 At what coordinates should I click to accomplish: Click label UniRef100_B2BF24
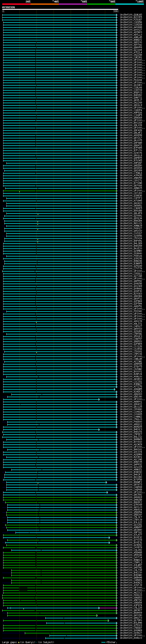[x=131, y=374]
